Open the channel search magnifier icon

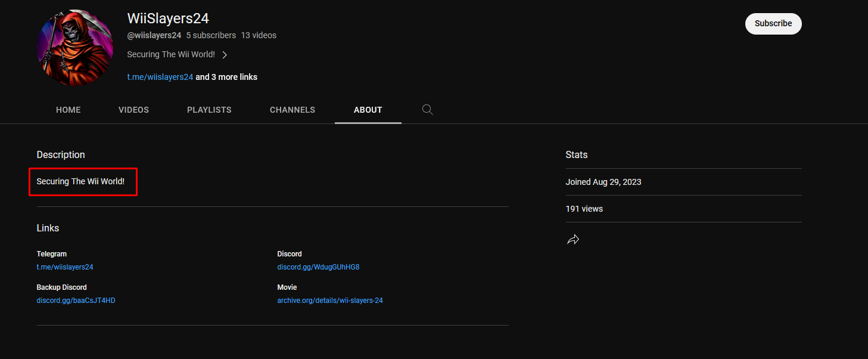click(427, 110)
